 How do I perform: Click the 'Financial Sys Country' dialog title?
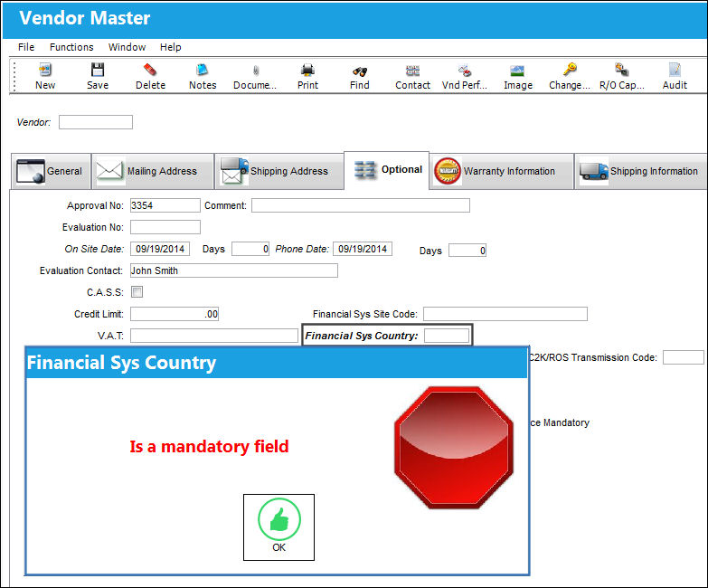point(121,363)
